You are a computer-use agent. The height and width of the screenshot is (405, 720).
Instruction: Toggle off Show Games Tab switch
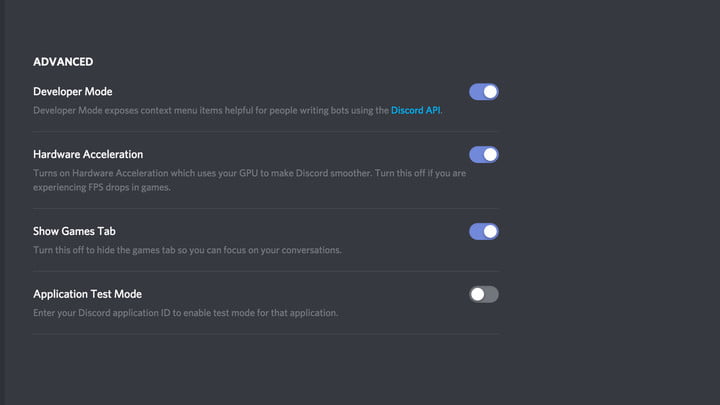[x=484, y=231]
